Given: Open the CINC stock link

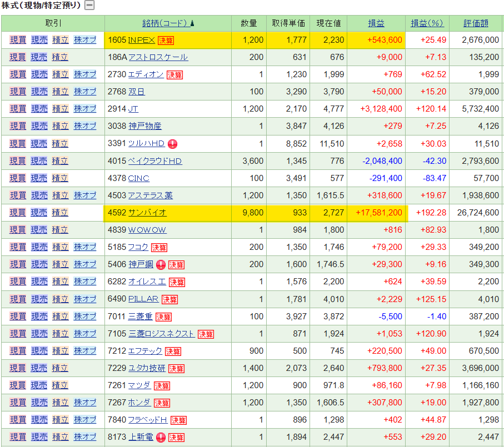Looking at the screenshot, I should [x=139, y=178].
